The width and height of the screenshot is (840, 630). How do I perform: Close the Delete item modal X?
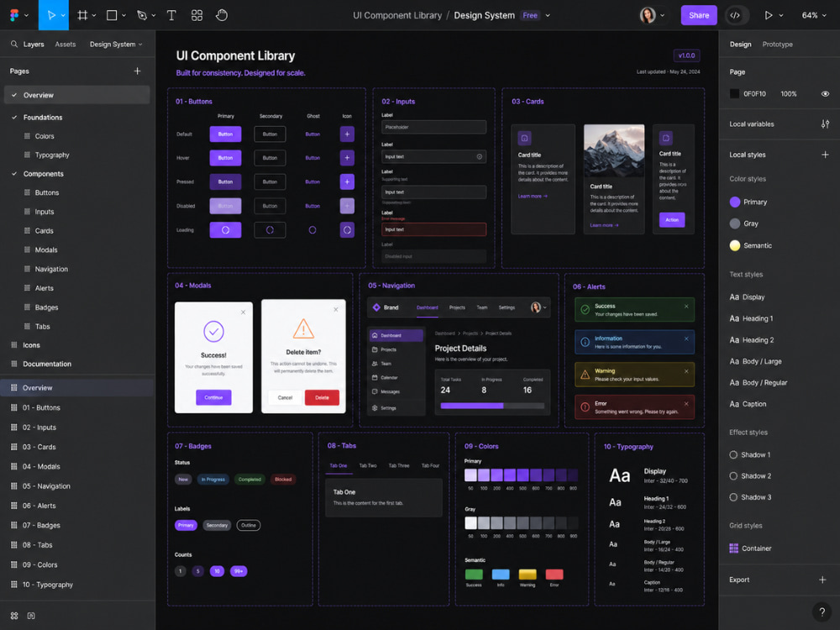[336, 309]
